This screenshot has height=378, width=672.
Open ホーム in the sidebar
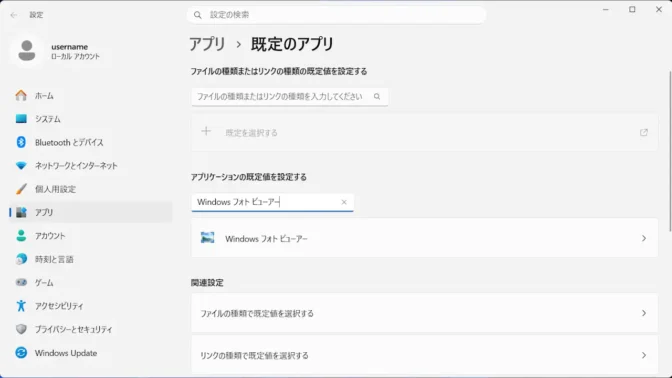pos(90,96)
